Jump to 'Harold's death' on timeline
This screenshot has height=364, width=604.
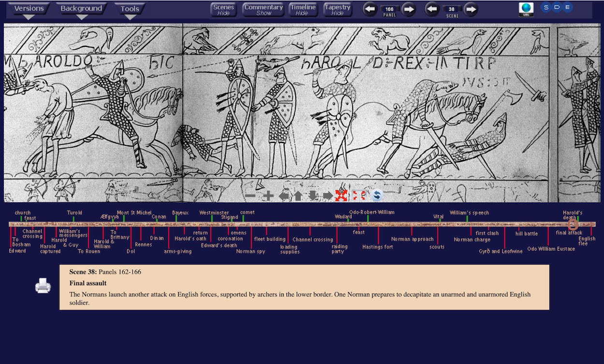[x=573, y=215]
